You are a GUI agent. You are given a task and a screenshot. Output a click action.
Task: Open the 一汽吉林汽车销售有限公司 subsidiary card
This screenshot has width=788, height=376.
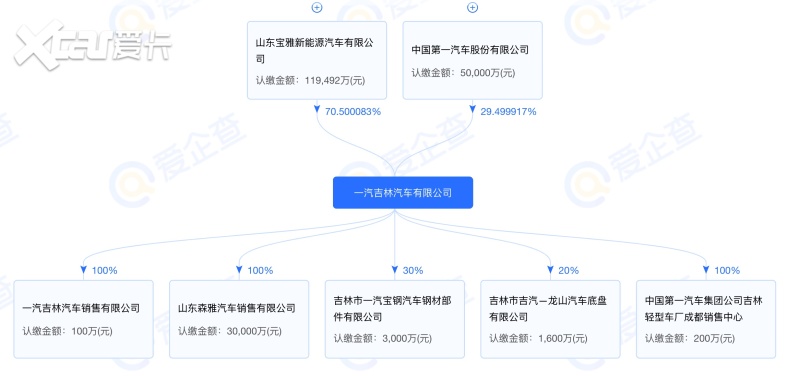point(83,319)
